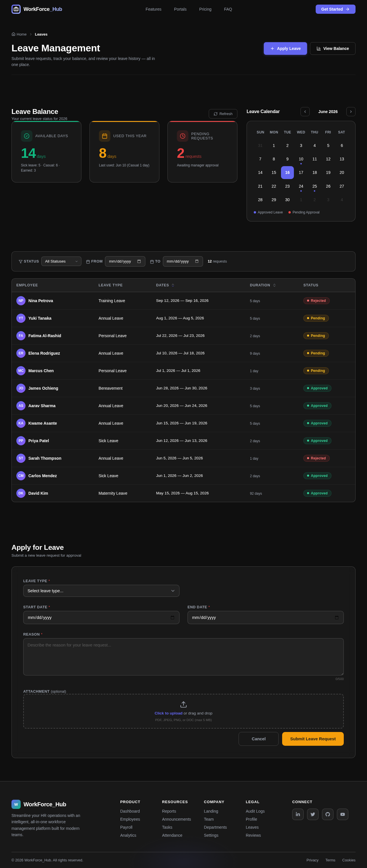
Task: Open Privacy link in footer bar
Action: (313, 860)
